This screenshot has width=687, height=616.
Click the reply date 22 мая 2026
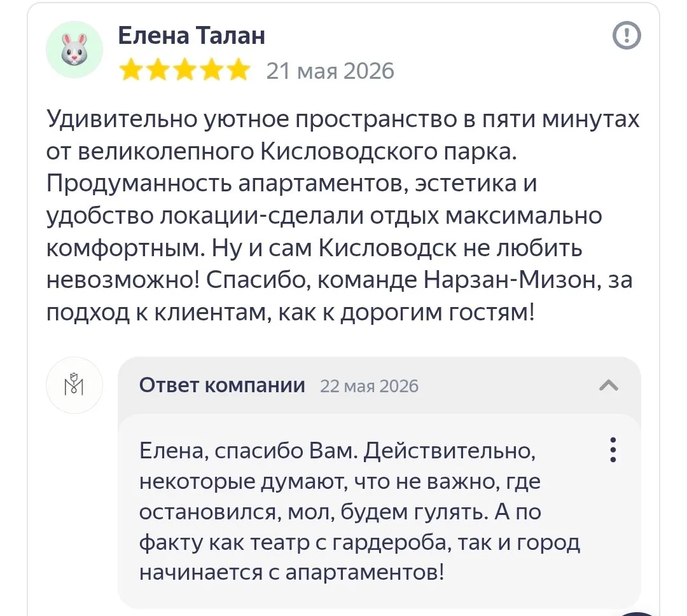pyautogui.click(x=370, y=386)
